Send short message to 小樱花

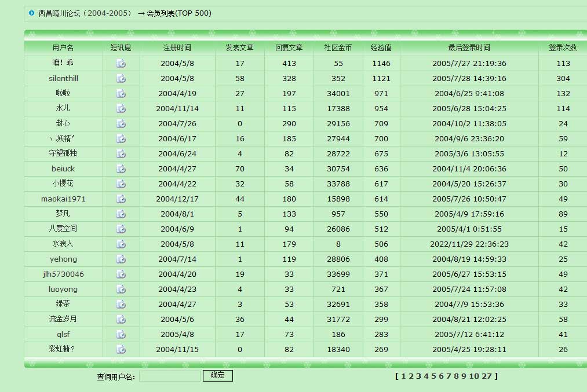pos(121,184)
